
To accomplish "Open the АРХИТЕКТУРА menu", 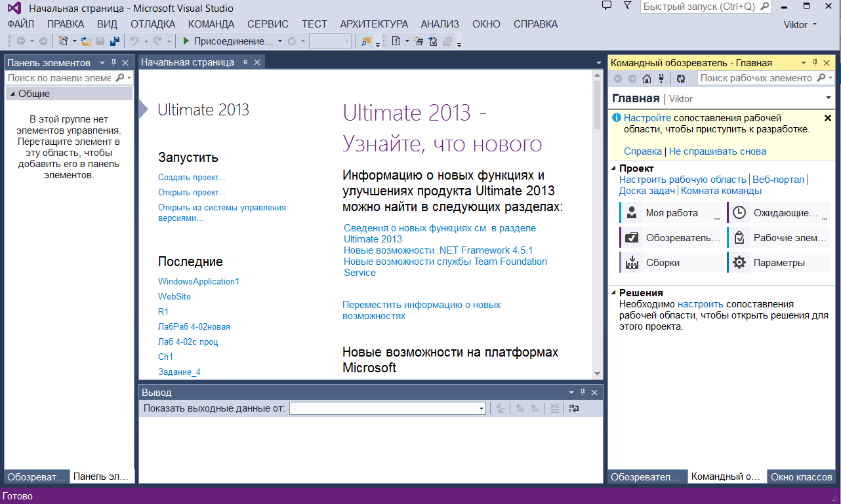I will click(x=374, y=24).
